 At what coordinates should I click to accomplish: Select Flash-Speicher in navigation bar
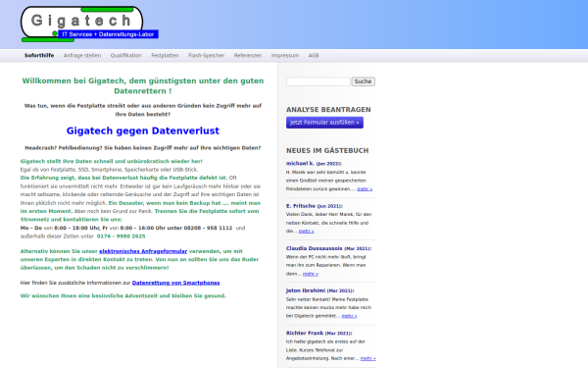click(x=206, y=56)
